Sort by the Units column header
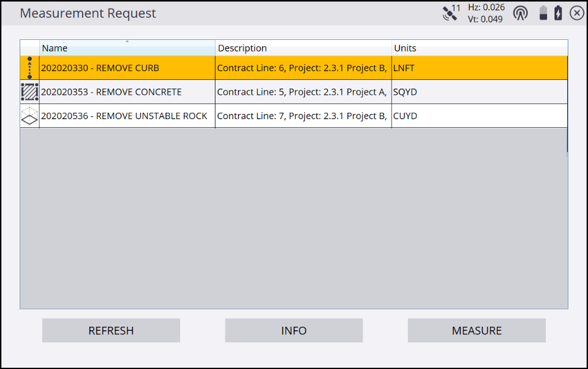 pos(479,48)
